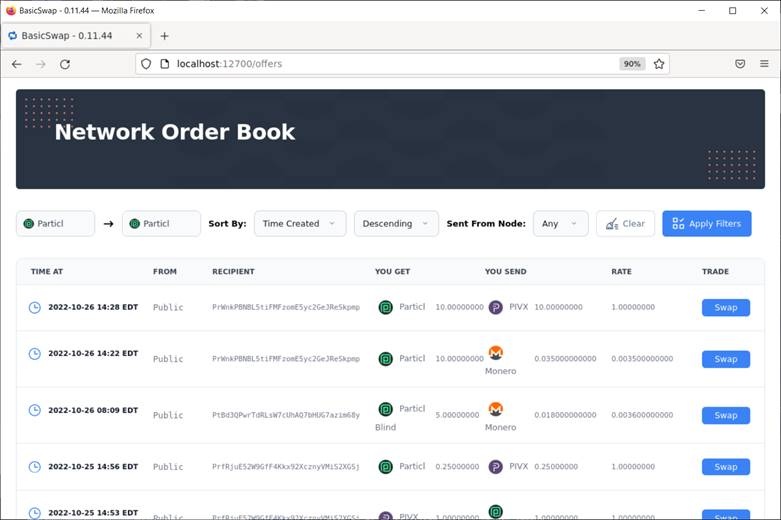Click rate 0.003500000000 value

point(642,359)
